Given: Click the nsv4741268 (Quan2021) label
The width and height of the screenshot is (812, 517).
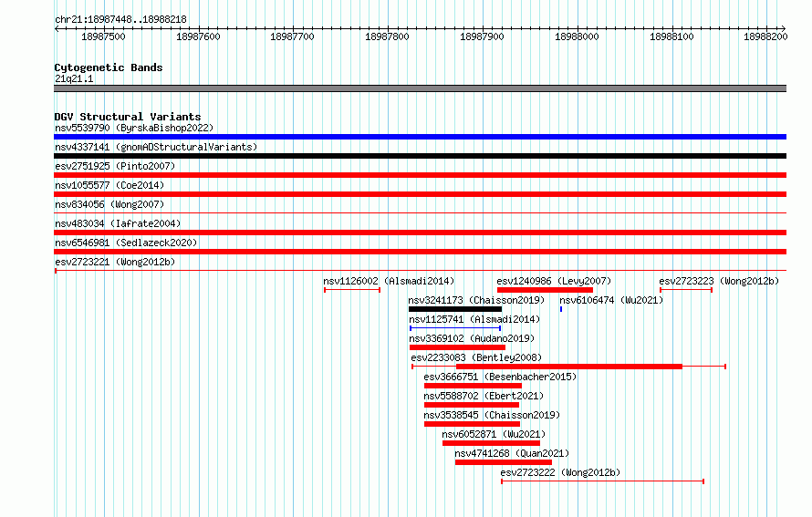Looking at the screenshot, I should 512,453.
